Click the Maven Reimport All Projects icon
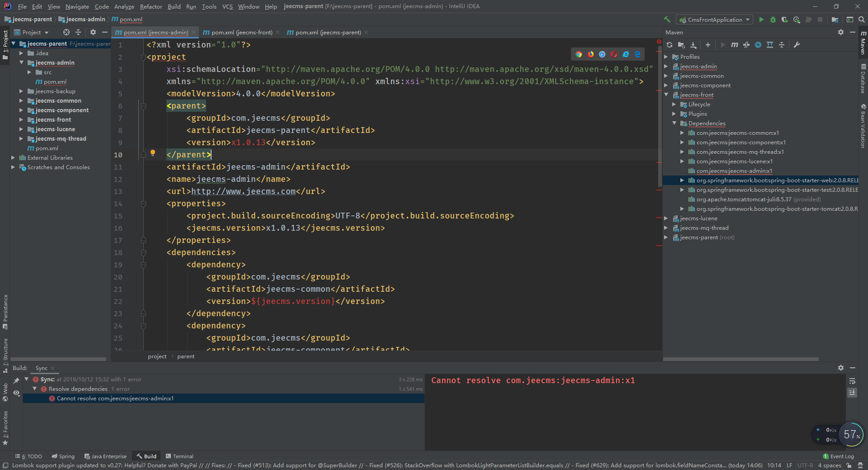The width and height of the screenshot is (868, 470). pyautogui.click(x=670, y=45)
